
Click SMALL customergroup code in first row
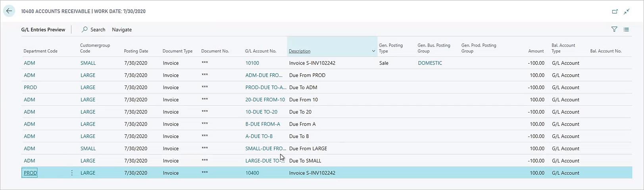(88, 63)
